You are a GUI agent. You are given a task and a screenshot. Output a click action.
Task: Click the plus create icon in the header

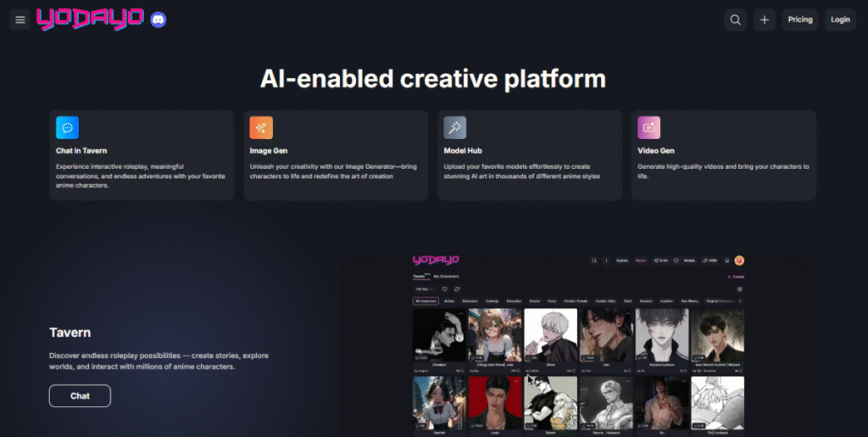pyautogui.click(x=765, y=20)
